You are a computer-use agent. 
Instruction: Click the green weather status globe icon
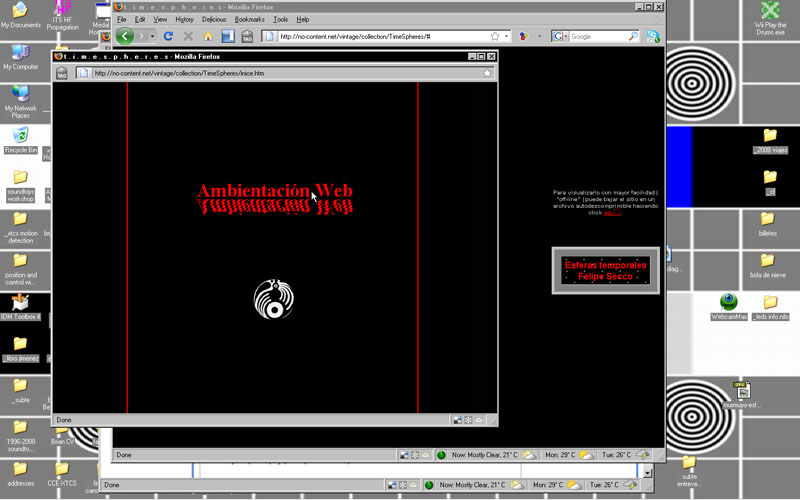click(441, 455)
